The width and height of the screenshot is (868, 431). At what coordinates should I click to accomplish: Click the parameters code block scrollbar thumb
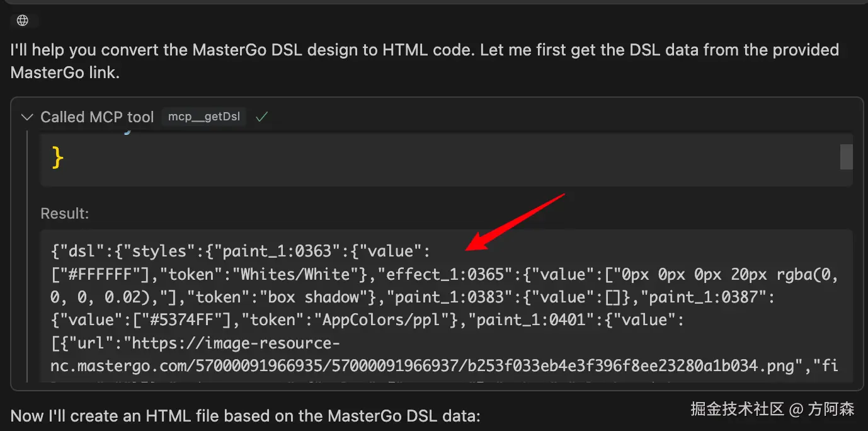pyautogui.click(x=846, y=156)
